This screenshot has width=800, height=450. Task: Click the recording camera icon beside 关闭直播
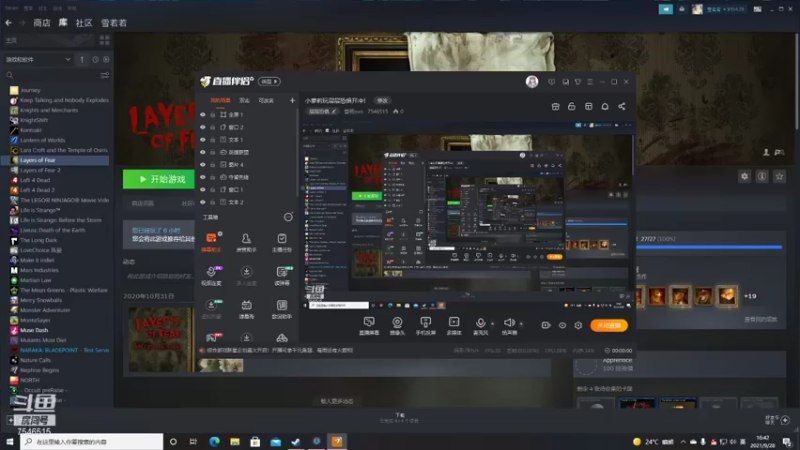pos(545,325)
